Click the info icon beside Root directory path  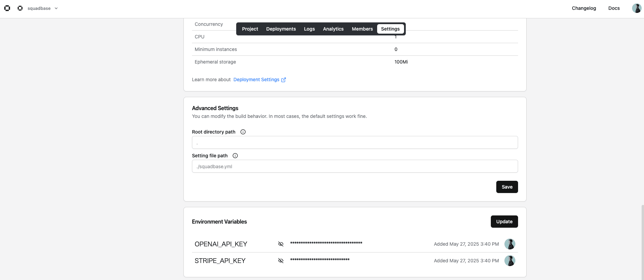[243, 132]
